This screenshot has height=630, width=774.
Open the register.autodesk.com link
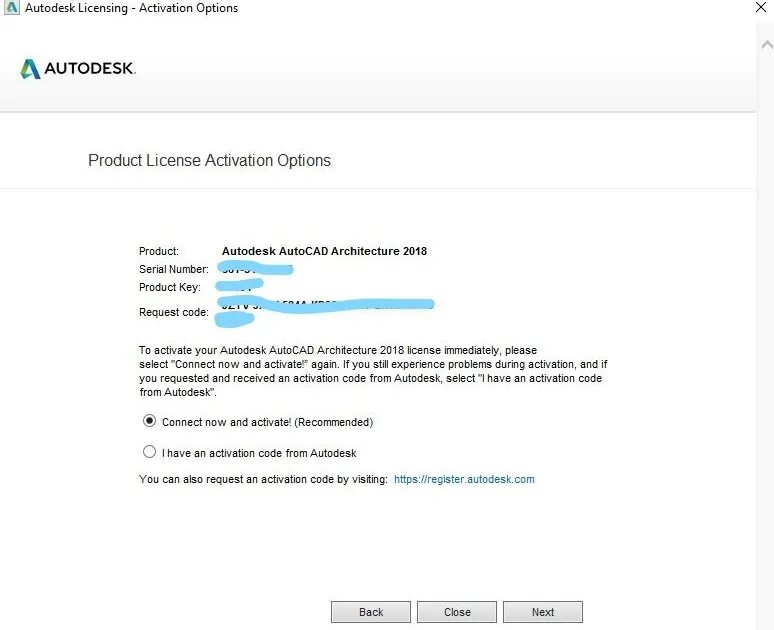(464, 480)
